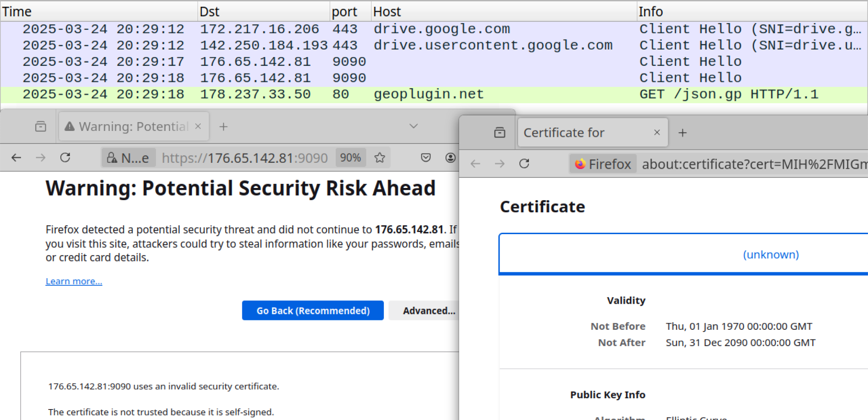
Task: Go forward in the certificate window
Action: point(500,164)
